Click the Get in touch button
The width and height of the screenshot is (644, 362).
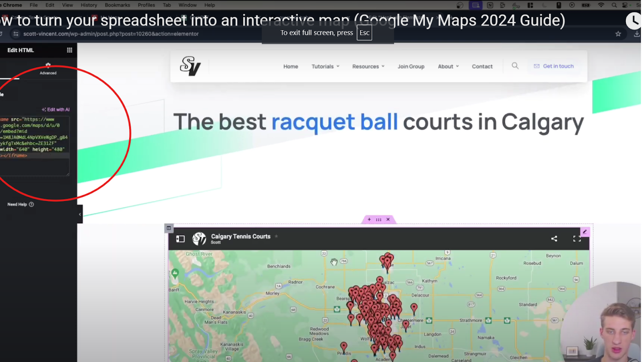tap(554, 66)
